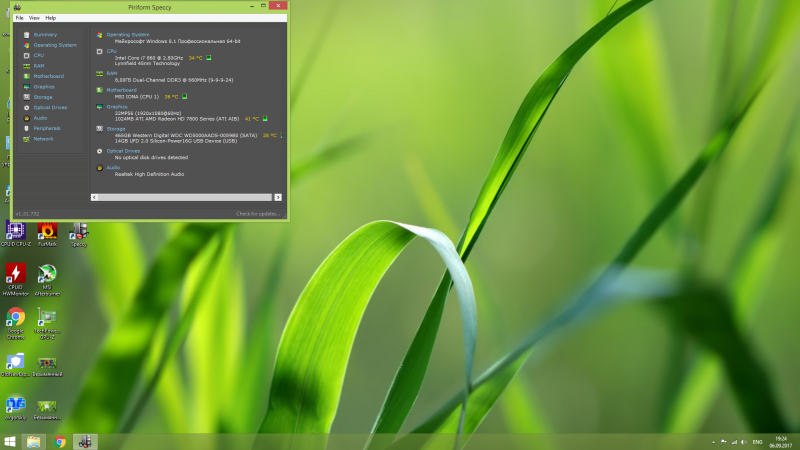This screenshot has width=800, height=450.
Task: Click the Windows Start button
Action: (10, 441)
